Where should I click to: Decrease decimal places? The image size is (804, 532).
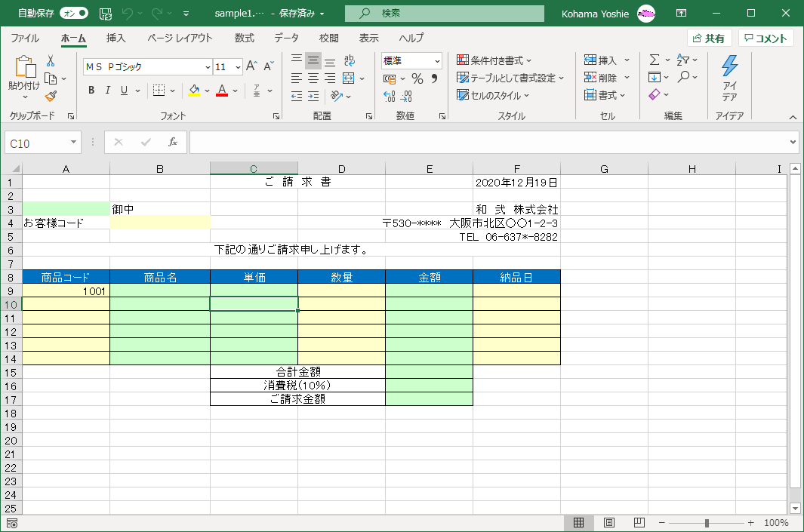pos(406,96)
